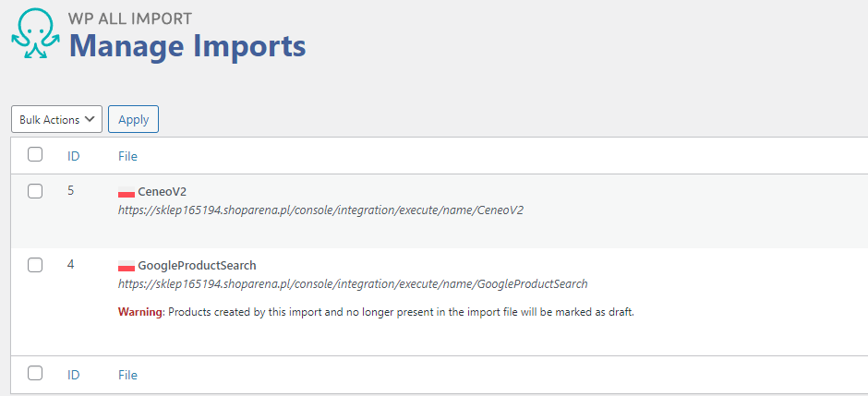
Task: Check the box for CeneoV2 import row
Action: tap(35, 191)
